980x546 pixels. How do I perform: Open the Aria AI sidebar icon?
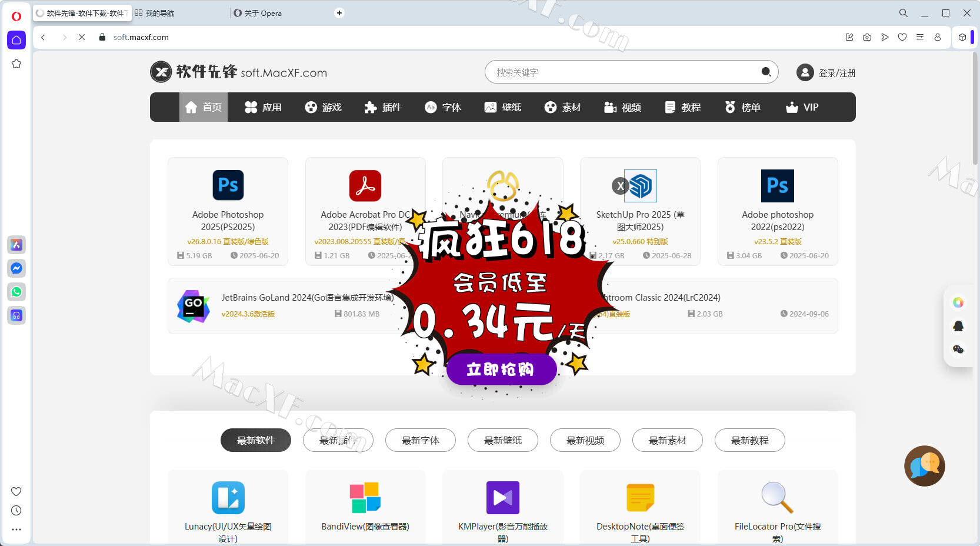(x=16, y=245)
